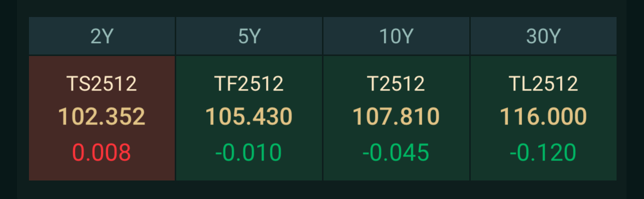Open the TF2512 contract ticker

(249, 84)
